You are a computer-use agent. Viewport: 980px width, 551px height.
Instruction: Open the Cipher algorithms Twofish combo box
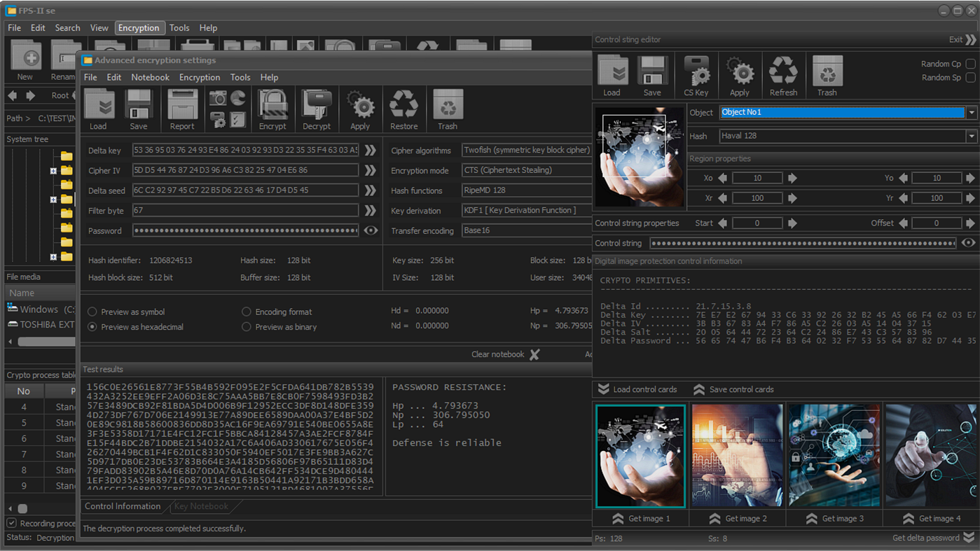coord(527,150)
